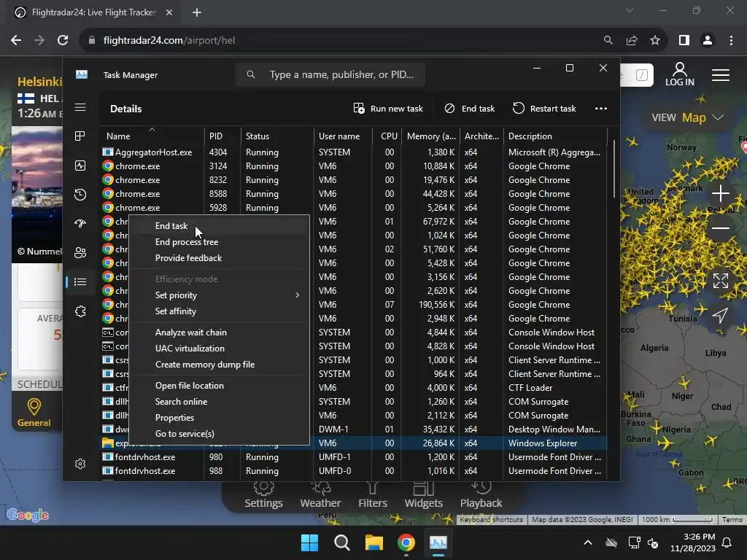Choose Analyze wait chain option
Viewport: 747px width, 560px height.
(x=219, y=332)
